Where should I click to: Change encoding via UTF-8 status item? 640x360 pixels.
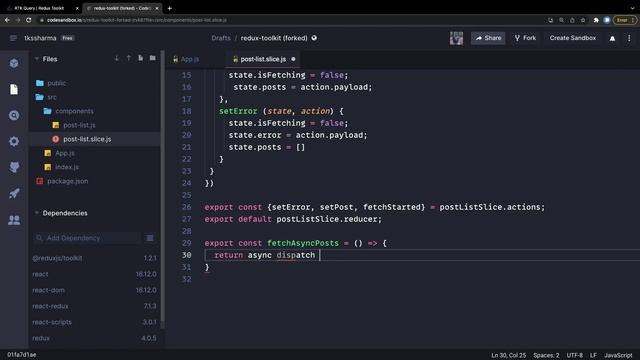[x=575, y=356]
